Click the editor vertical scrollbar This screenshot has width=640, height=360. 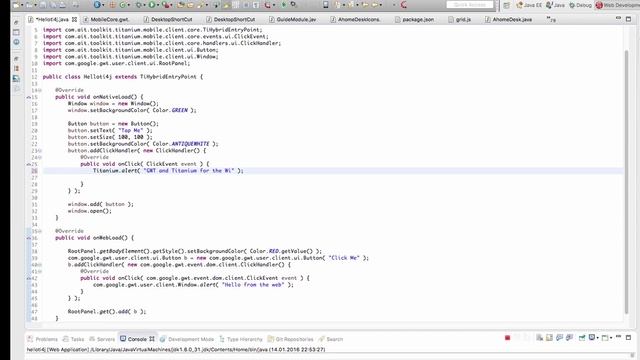(x=626, y=182)
